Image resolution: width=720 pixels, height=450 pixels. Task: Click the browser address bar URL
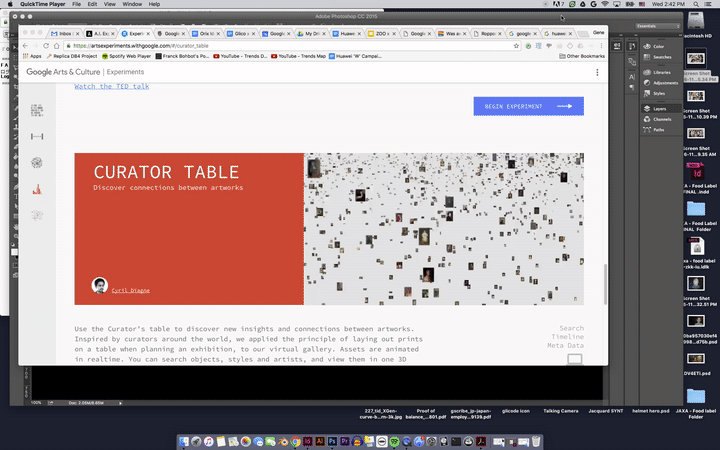[x=150, y=46]
